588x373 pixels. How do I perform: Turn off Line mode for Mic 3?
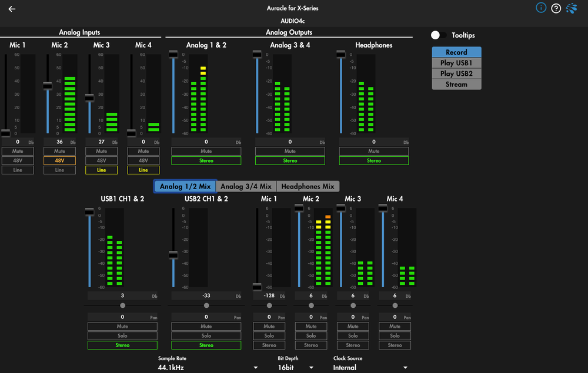pyautogui.click(x=101, y=170)
